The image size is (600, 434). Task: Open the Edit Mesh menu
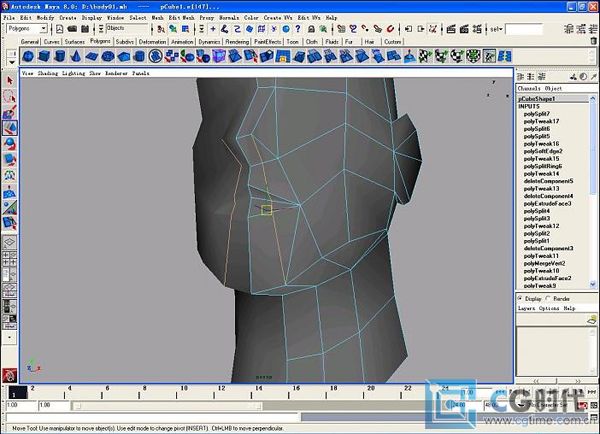181,18
